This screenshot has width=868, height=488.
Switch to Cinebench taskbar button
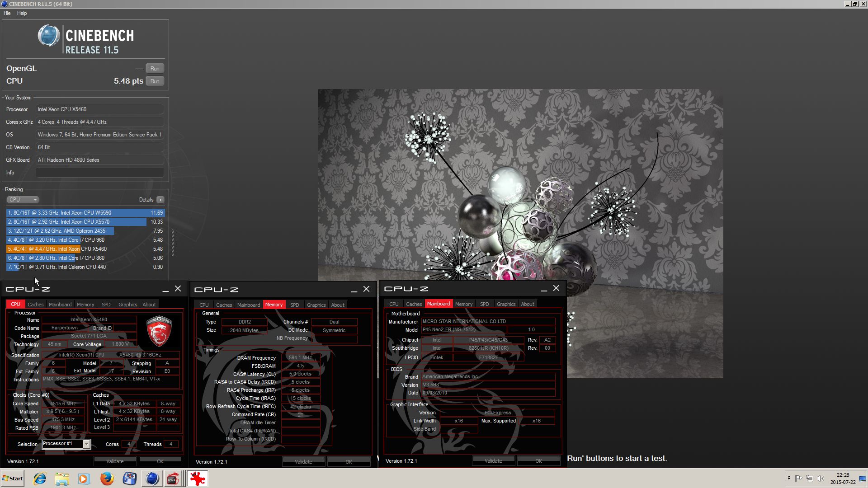pyautogui.click(x=152, y=479)
